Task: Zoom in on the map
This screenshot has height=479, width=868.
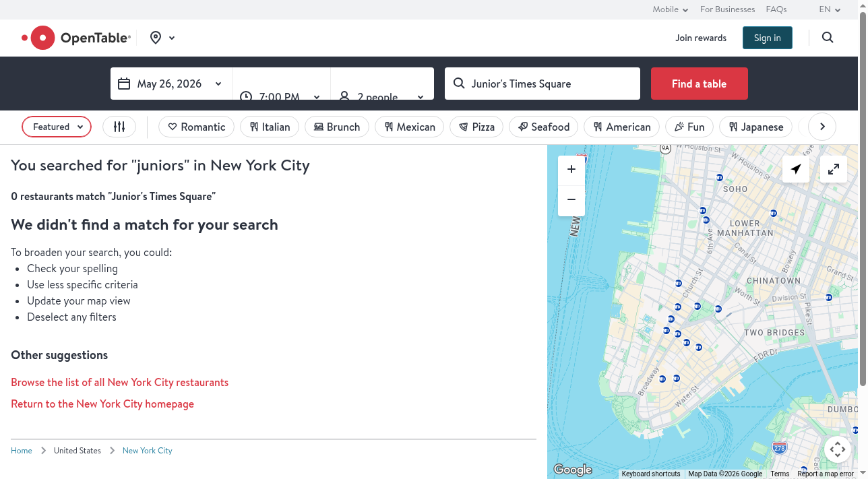Action: click(571, 170)
